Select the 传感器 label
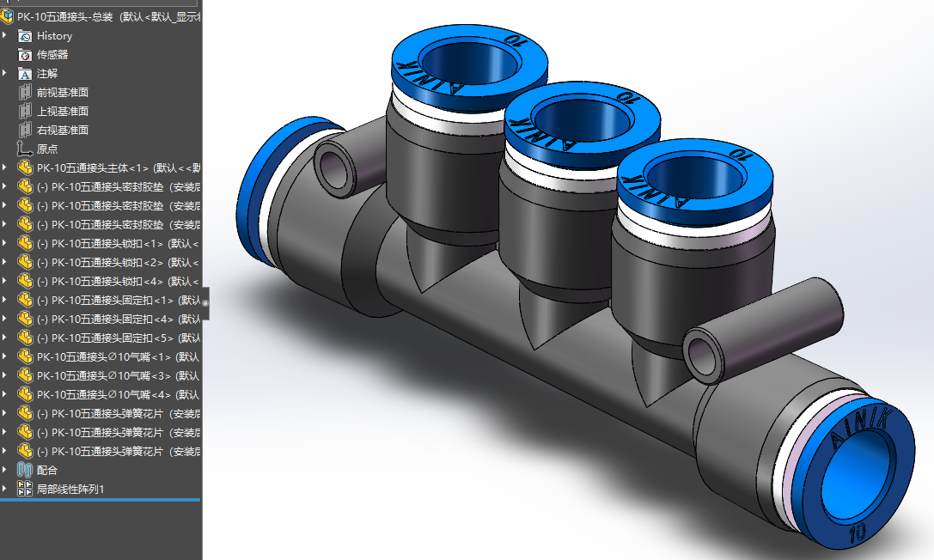 point(52,55)
